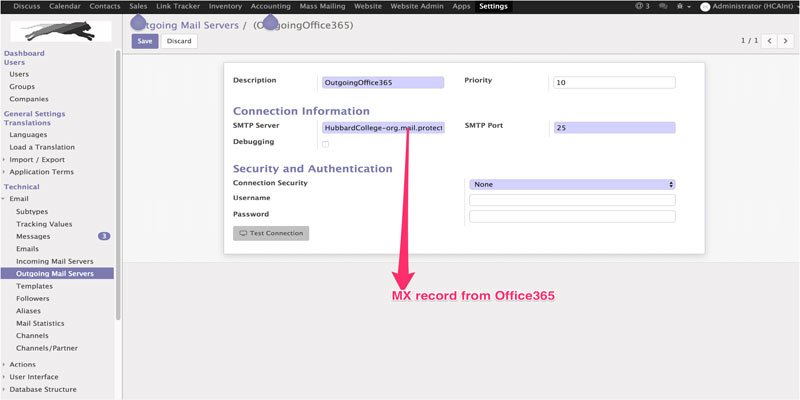Open Load a Translation
The width and height of the screenshot is (800, 400).
point(42,147)
